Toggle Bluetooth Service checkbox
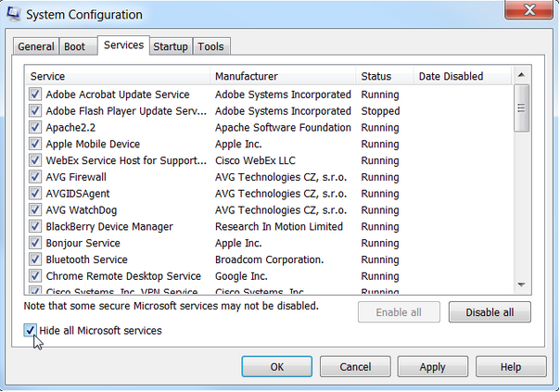This screenshot has height=392, width=560. tap(35, 259)
